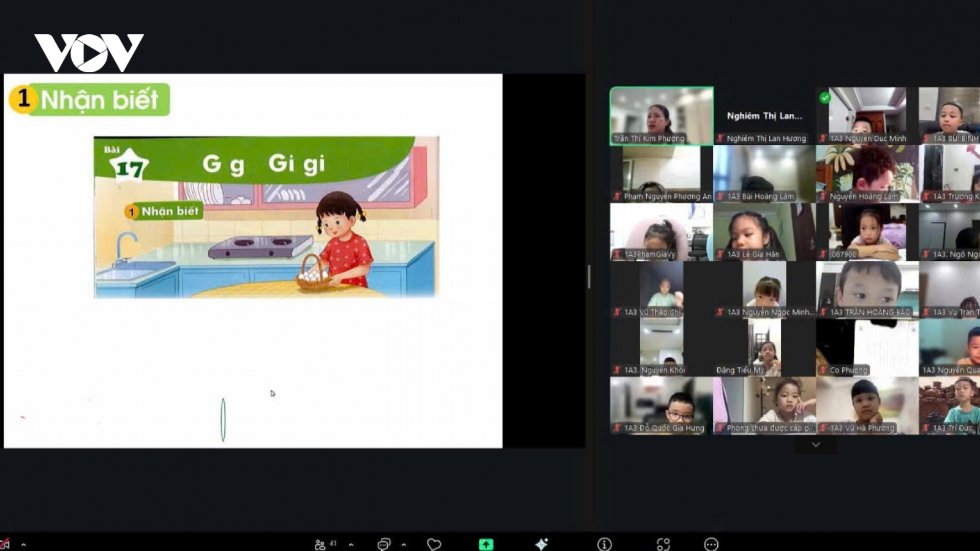Expand the chat options caret
Image resolution: width=980 pixels, height=551 pixels.
404,544
